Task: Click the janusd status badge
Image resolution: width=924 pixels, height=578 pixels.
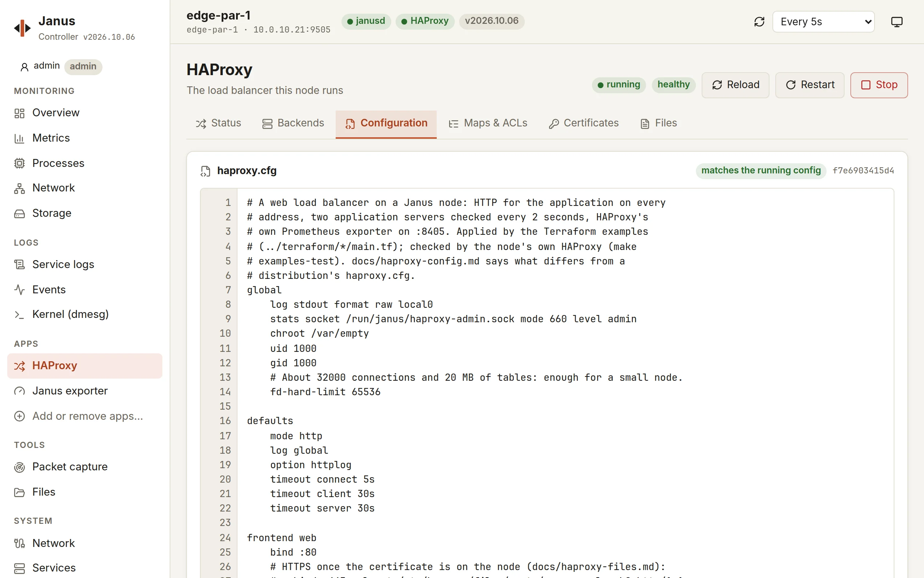Action: [366, 21]
